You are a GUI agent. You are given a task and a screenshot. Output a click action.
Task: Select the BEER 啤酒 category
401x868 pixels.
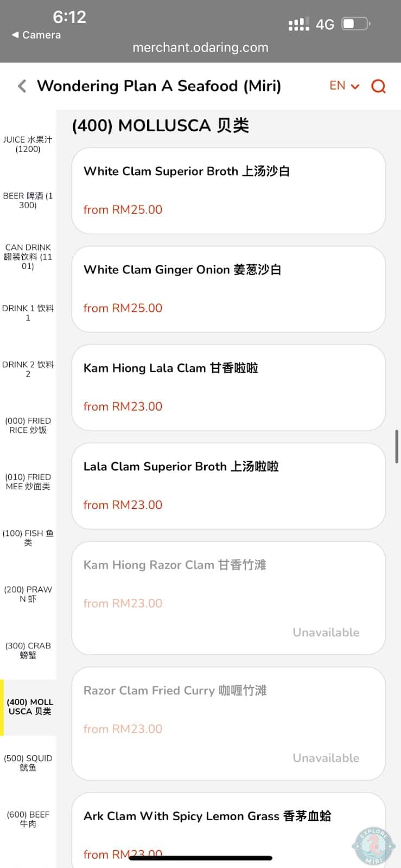click(28, 200)
